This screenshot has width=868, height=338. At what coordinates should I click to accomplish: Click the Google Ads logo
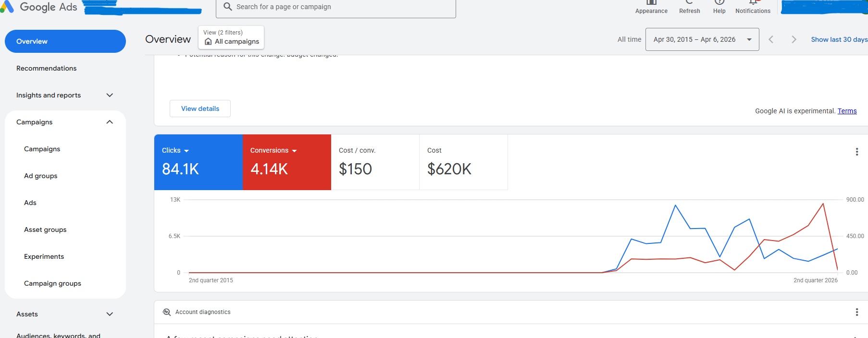39,7
